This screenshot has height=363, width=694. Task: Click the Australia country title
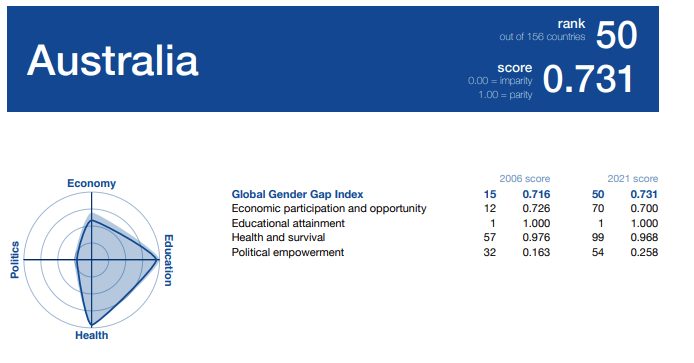pos(112,60)
